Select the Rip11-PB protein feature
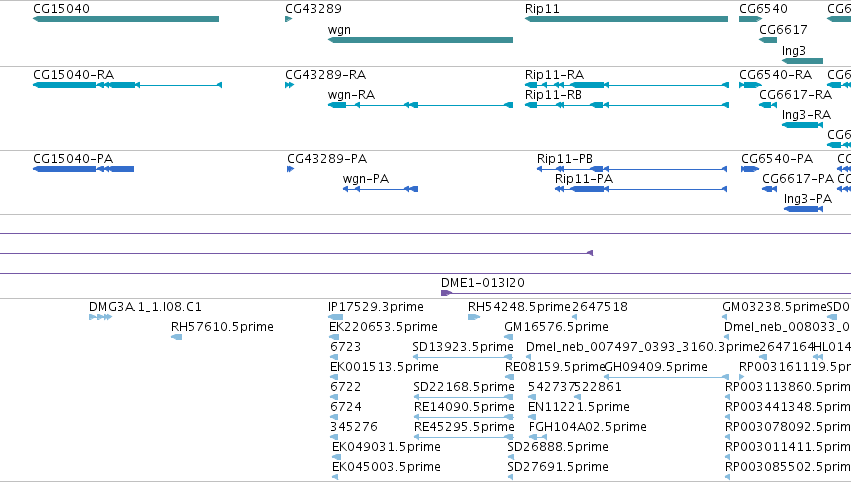851x482 pixels. coord(632,169)
